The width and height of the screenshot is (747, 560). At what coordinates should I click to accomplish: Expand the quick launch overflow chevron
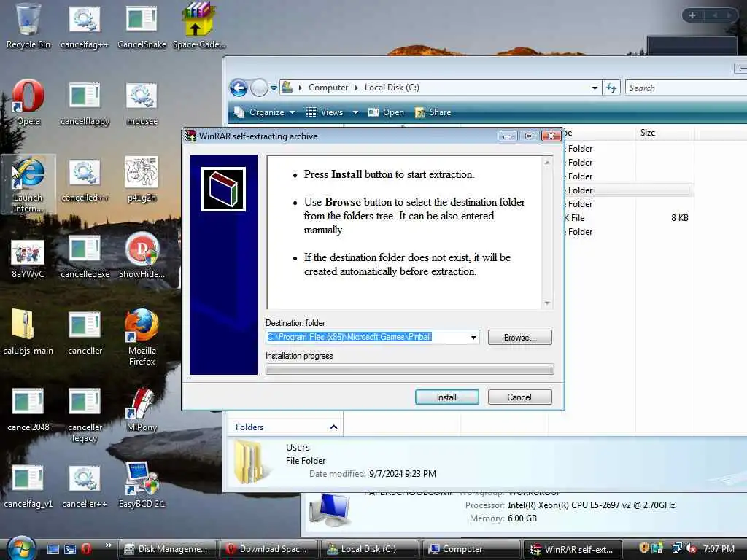coord(108,545)
